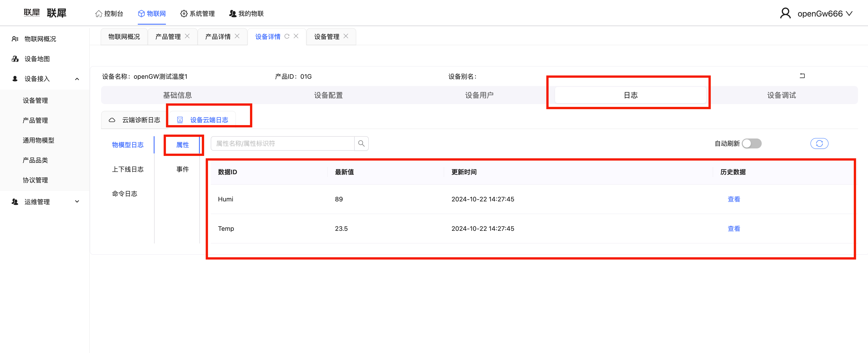Click the circular refresh button icon

(x=819, y=144)
